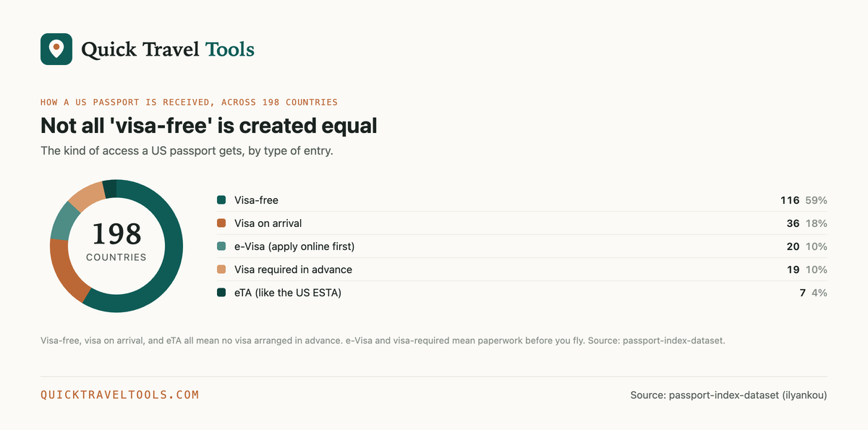The width and height of the screenshot is (868, 430).
Task: Click the Visa on arrival legend label
Action: coord(268,223)
